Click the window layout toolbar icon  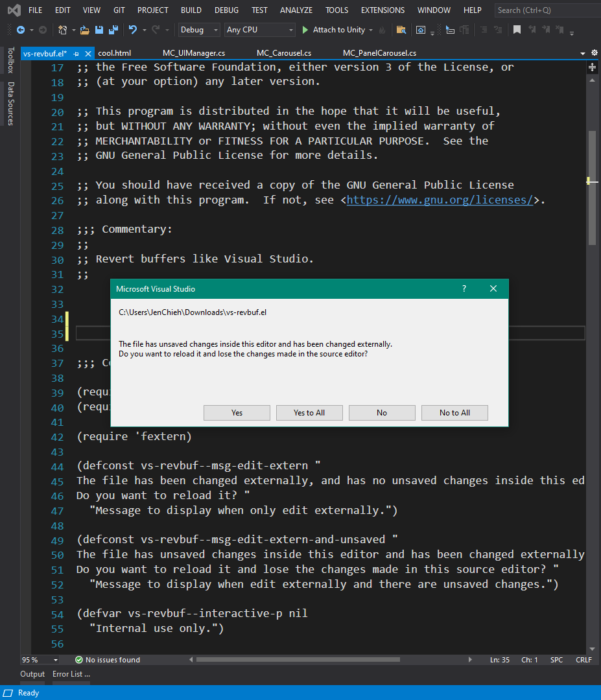(x=421, y=30)
